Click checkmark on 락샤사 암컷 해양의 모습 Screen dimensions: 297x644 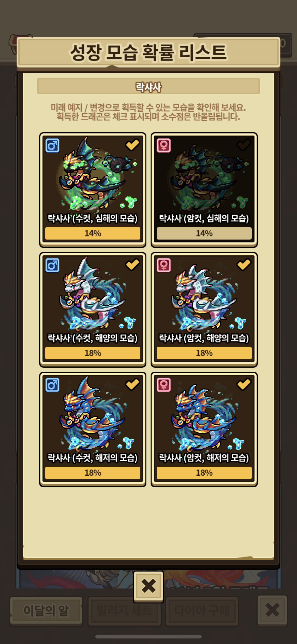244,264
